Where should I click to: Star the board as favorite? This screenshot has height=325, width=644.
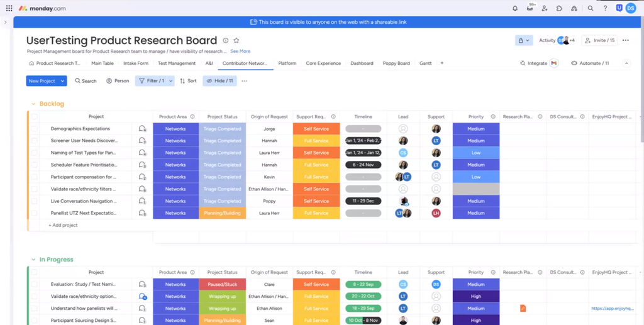[x=236, y=40]
